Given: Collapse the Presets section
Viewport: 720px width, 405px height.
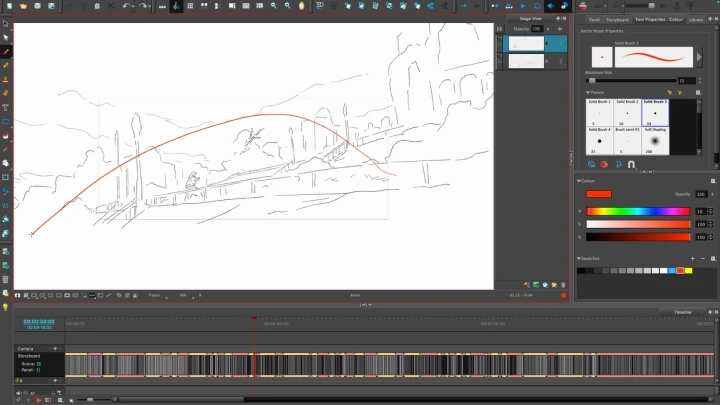Looking at the screenshot, I should point(589,92).
